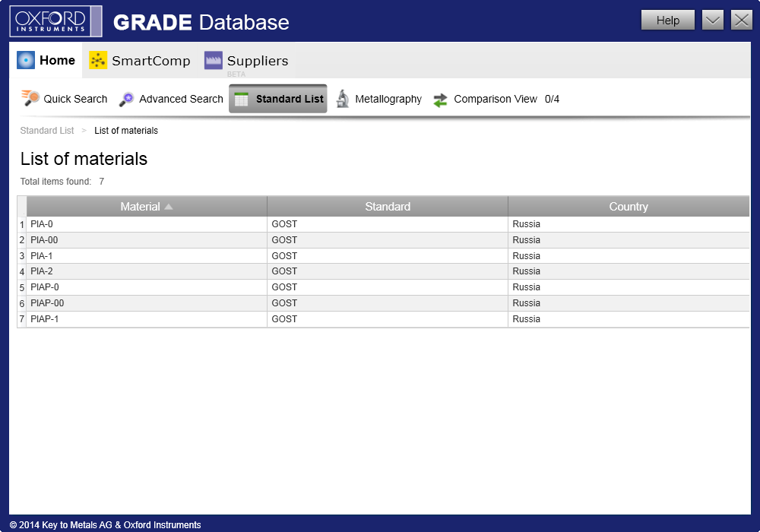Viewport: 760px width, 532px height.
Task: Select the Standard List toolbar label
Action: (x=290, y=99)
